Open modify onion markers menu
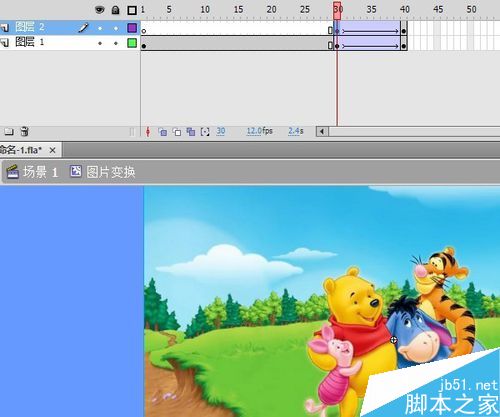This screenshot has height=417, width=500. [x=205, y=132]
